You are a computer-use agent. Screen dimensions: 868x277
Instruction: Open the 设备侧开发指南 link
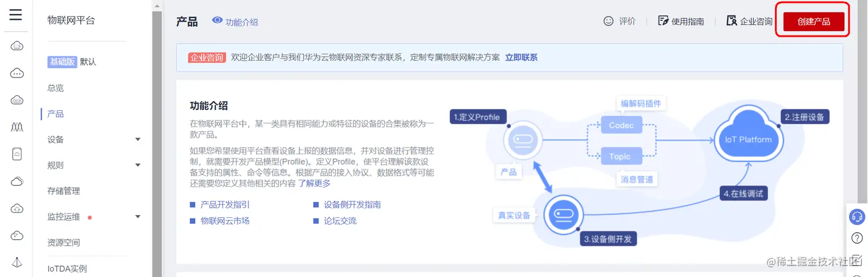352,204
